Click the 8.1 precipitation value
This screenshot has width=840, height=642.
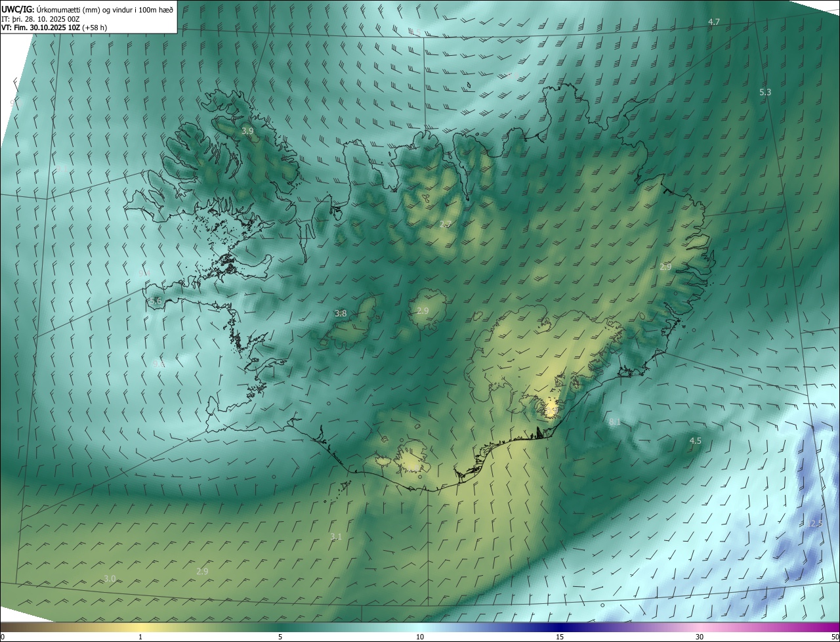point(615,422)
